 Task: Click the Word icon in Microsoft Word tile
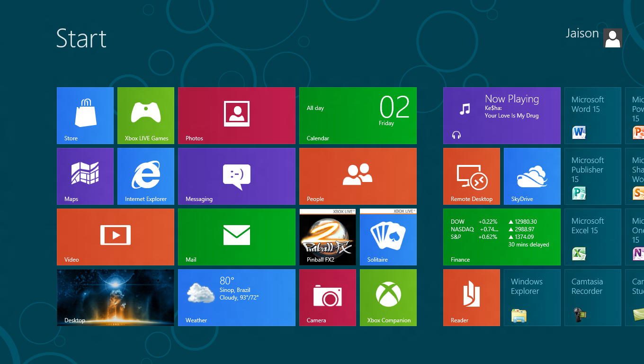point(579,132)
